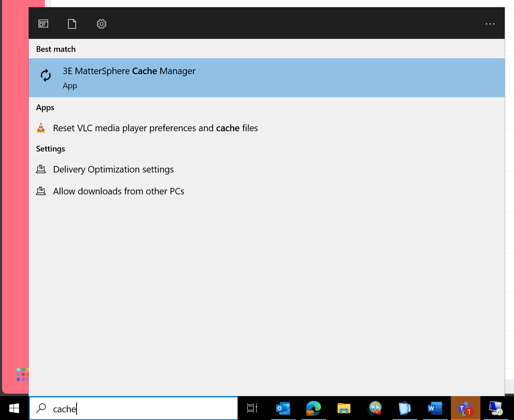Open File Explorer from the taskbar

(x=344, y=408)
